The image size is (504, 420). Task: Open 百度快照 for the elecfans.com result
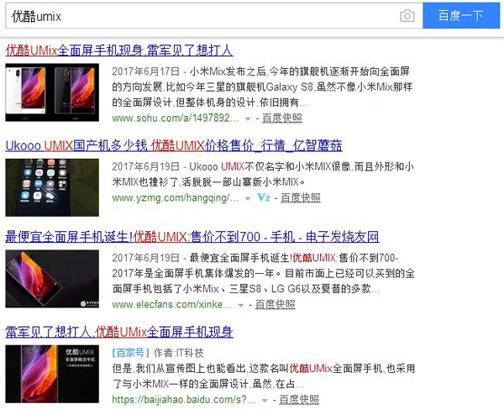coord(276,304)
